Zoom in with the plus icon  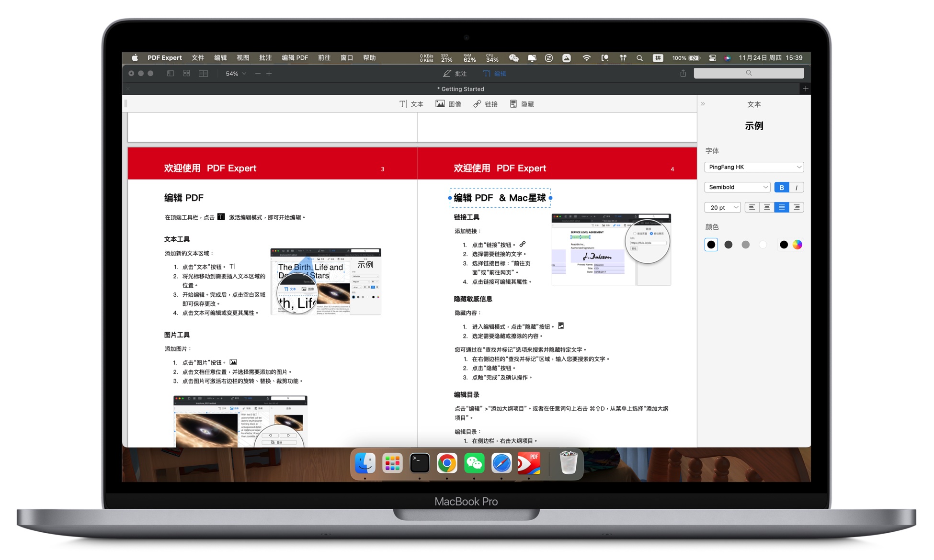269,73
